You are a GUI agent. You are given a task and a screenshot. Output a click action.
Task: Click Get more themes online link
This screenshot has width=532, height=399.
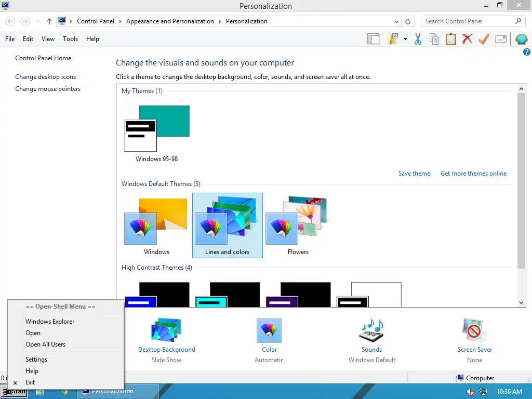pos(473,174)
